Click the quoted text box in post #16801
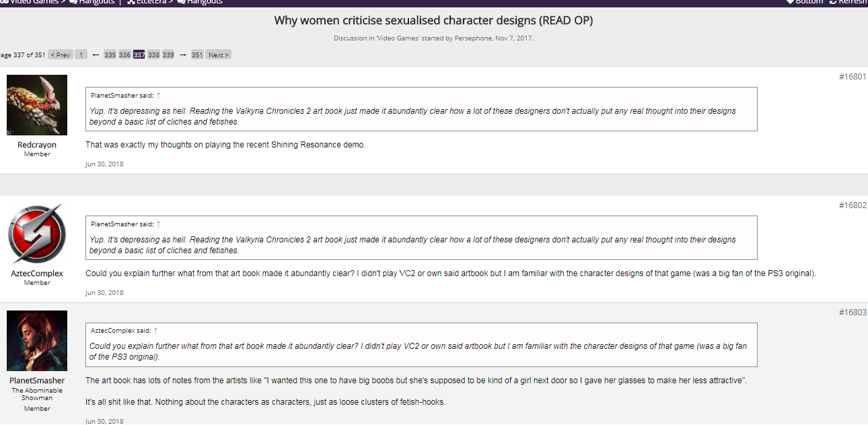 (421, 109)
